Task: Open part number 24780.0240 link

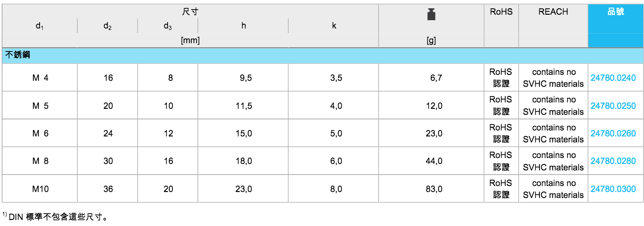Action: 613,78
